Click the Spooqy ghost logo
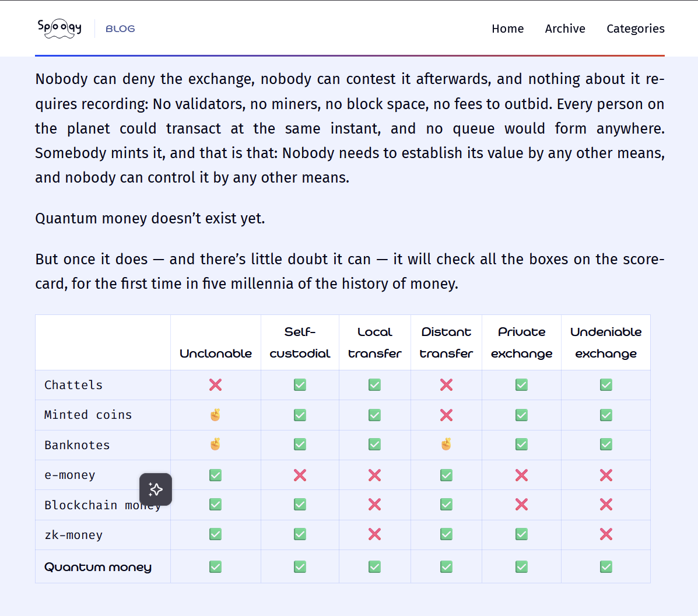Image resolution: width=698 pixels, height=616 pixels. click(x=59, y=29)
